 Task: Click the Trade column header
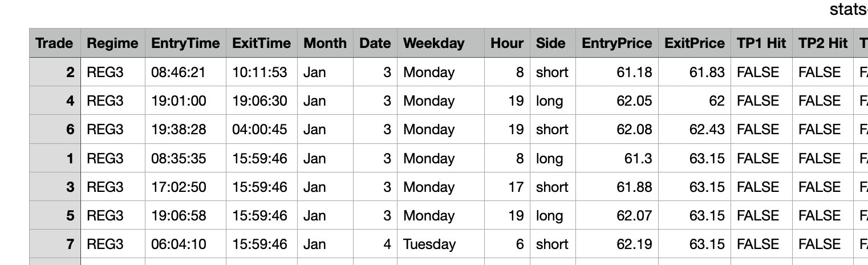(x=55, y=43)
